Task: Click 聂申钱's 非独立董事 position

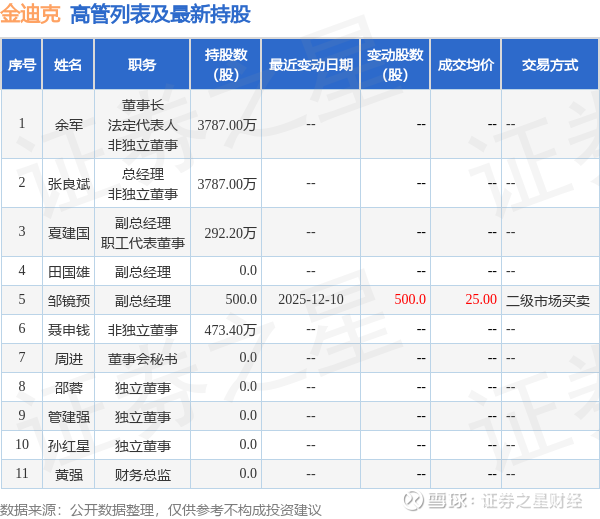Action: pos(142,330)
